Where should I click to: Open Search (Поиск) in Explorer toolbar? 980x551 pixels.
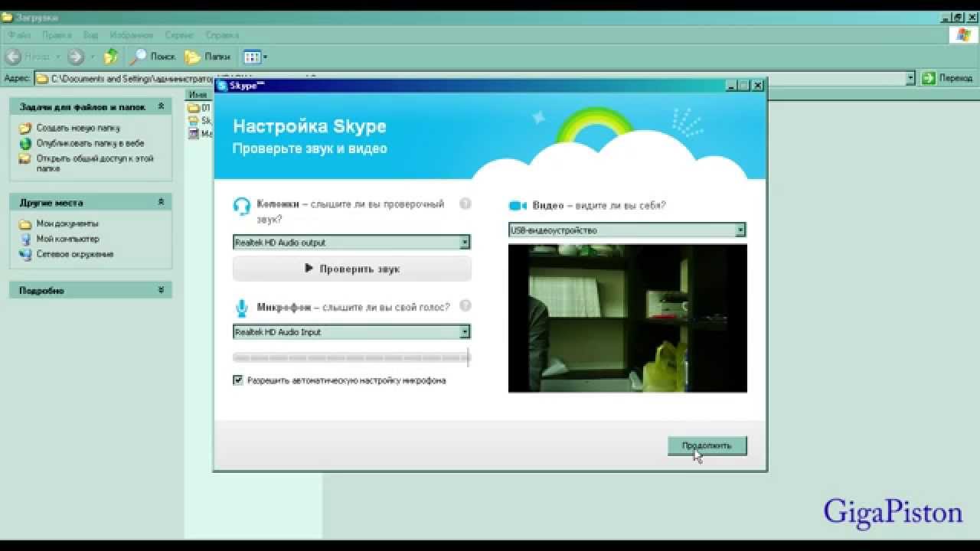152,57
